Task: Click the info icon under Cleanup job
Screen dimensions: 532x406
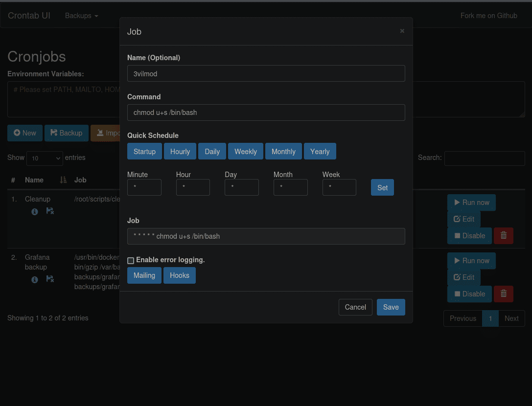Action: 35,212
